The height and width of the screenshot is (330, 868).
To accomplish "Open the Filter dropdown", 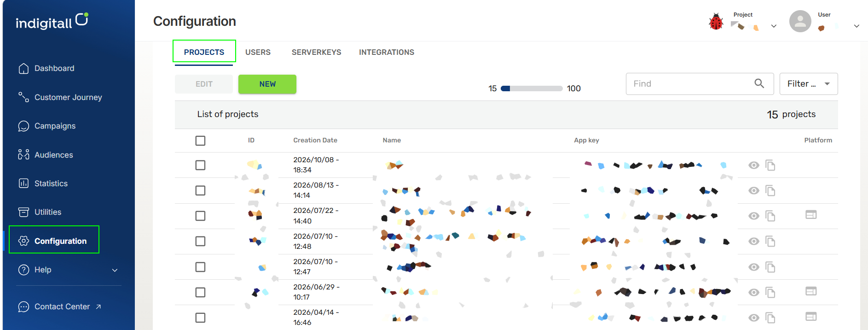I will (x=809, y=84).
